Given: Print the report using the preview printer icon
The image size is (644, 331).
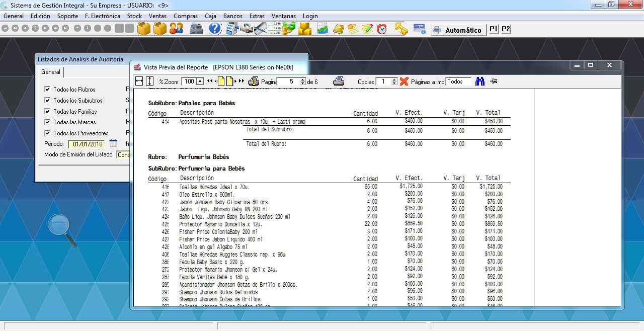Looking at the screenshot, I should [x=339, y=81].
